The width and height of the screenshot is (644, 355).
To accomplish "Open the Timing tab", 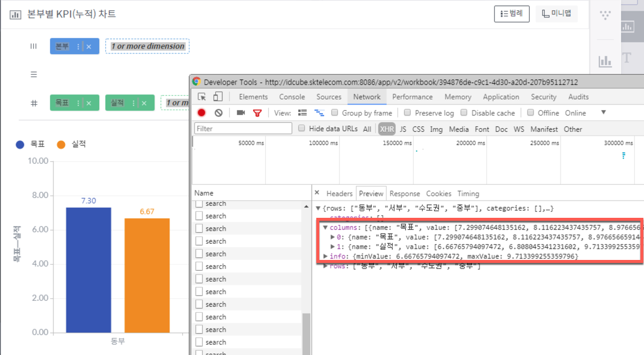I will click(468, 194).
